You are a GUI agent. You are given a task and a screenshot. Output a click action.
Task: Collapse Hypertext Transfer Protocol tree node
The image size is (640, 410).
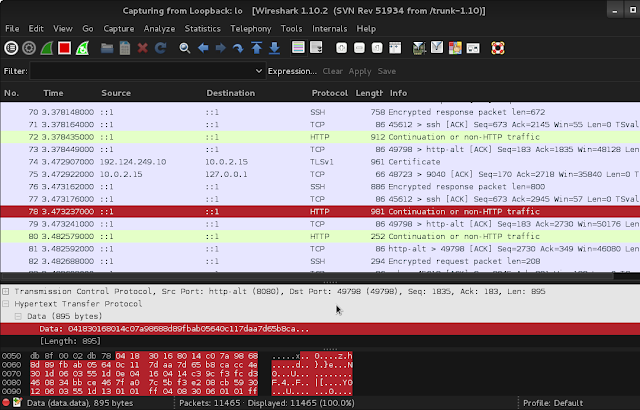point(6,304)
